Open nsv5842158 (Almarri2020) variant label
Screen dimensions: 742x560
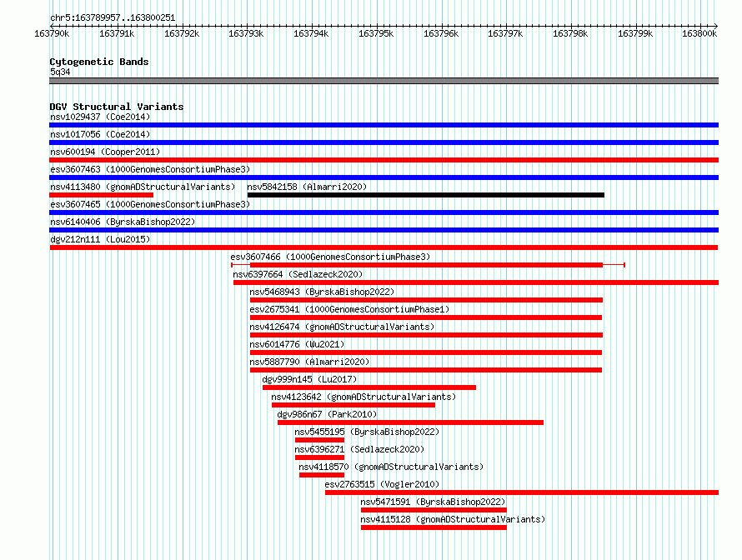click(307, 187)
